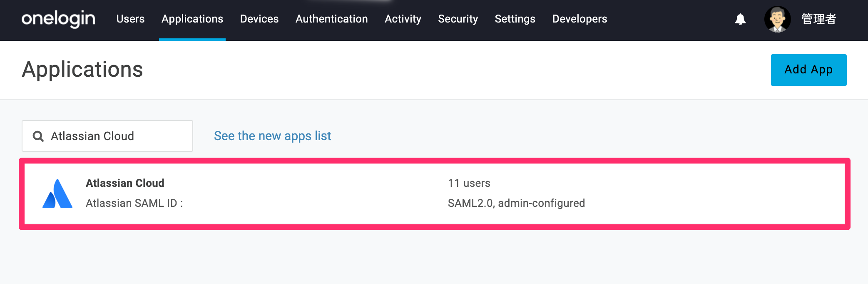Viewport: 868px width, 284px height.
Task: Open the Developers menu
Action: coord(579,19)
